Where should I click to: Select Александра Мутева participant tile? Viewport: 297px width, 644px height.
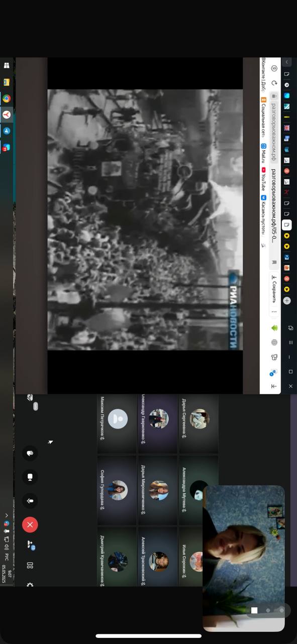(199, 491)
